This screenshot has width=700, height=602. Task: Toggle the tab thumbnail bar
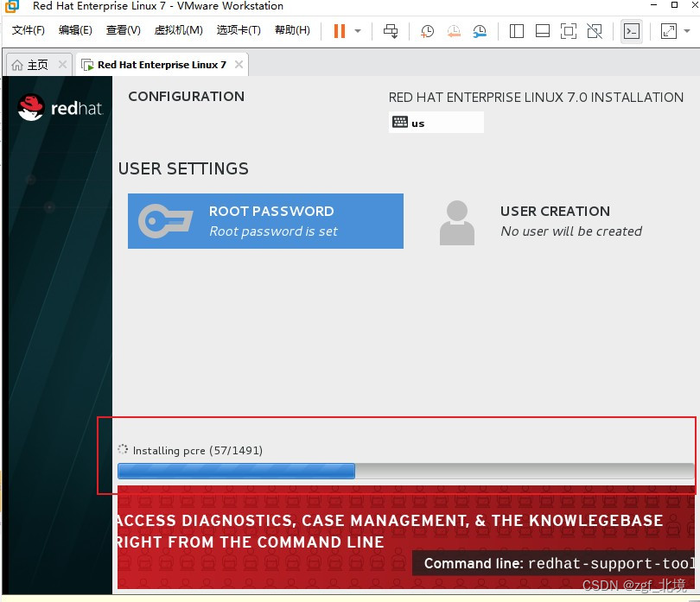(x=542, y=31)
